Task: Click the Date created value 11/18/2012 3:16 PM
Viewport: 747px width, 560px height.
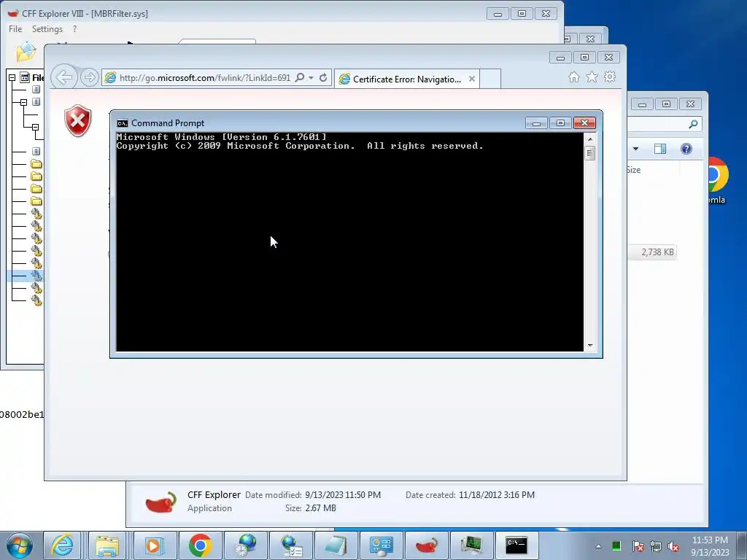Action: click(x=496, y=495)
